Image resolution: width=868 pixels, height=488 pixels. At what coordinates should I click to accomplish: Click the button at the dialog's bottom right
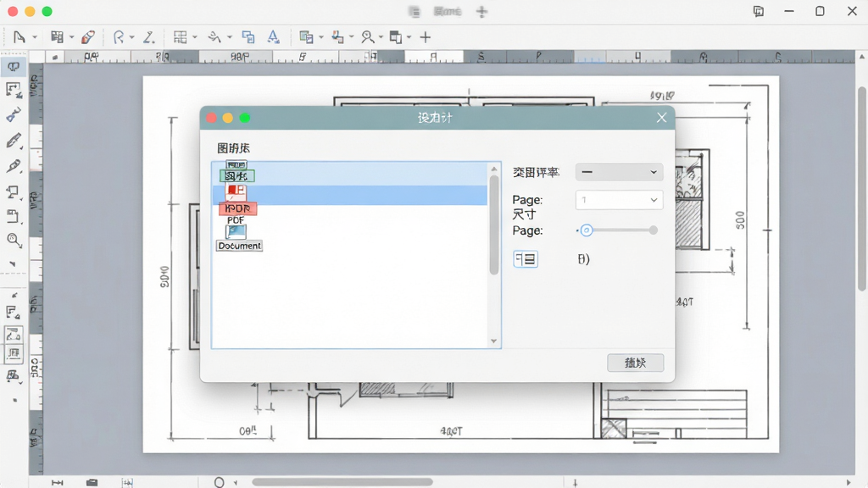coord(636,363)
